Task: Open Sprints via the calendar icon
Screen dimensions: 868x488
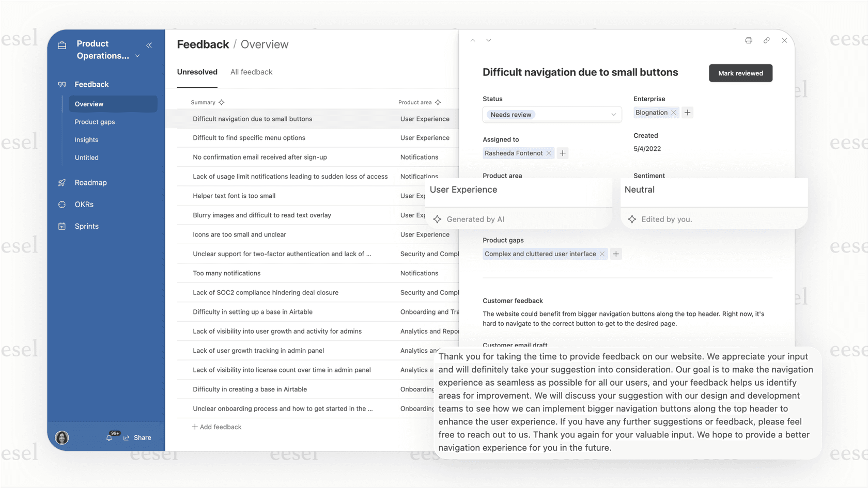Action: pos(62,226)
